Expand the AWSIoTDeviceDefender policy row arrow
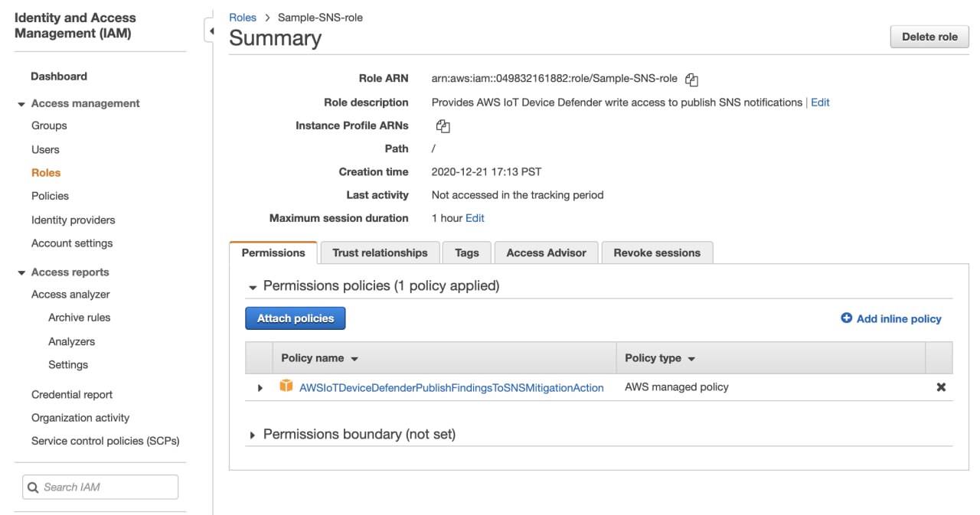The width and height of the screenshot is (980, 515). point(259,388)
